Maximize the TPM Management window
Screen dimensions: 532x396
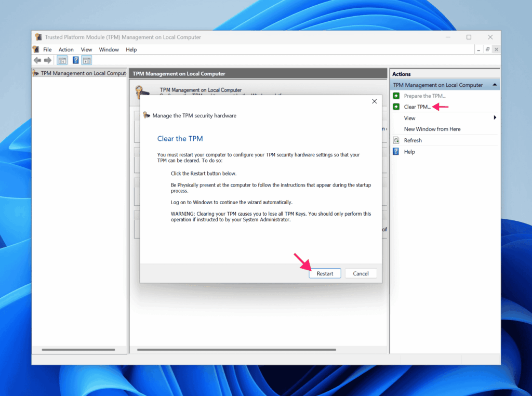[x=469, y=37]
